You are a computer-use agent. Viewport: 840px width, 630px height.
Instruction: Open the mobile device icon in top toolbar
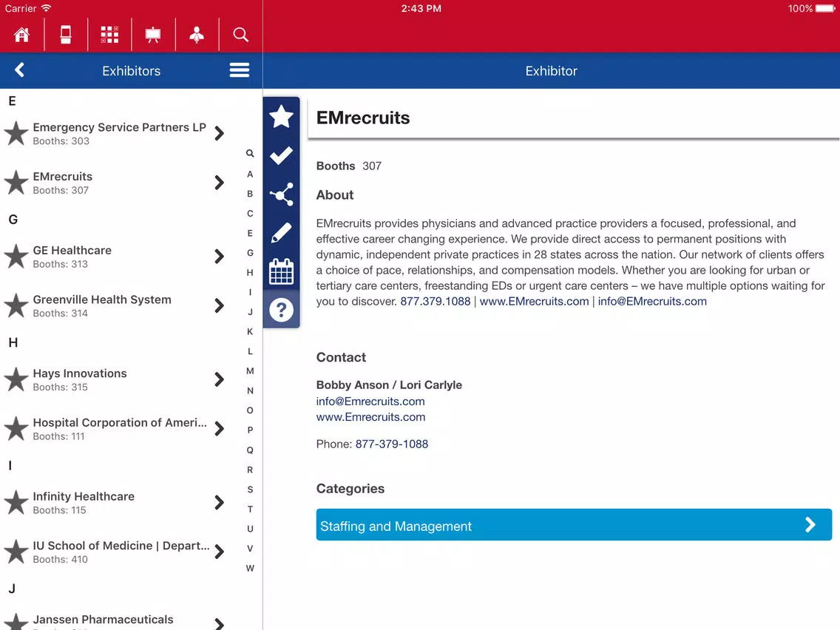tap(65, 35)
